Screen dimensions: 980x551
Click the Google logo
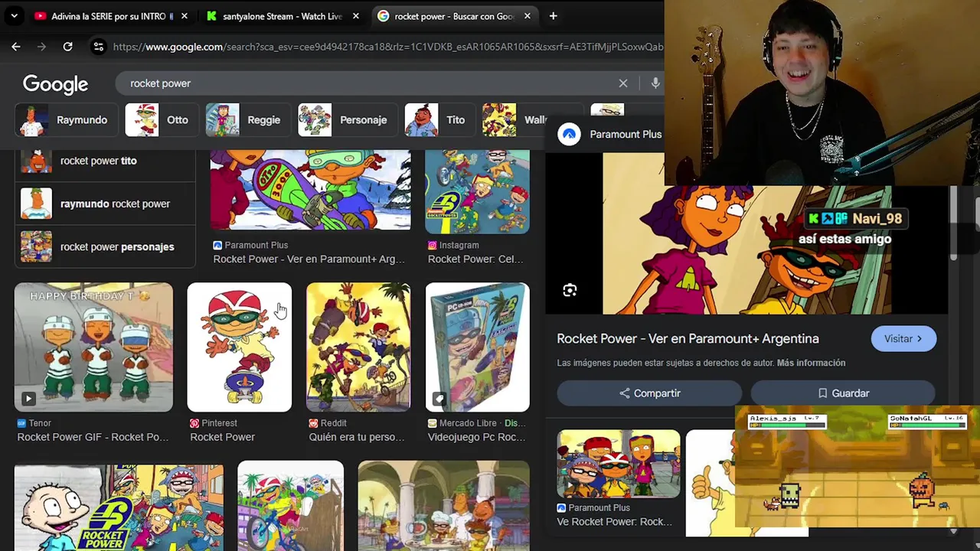(55, 84)
